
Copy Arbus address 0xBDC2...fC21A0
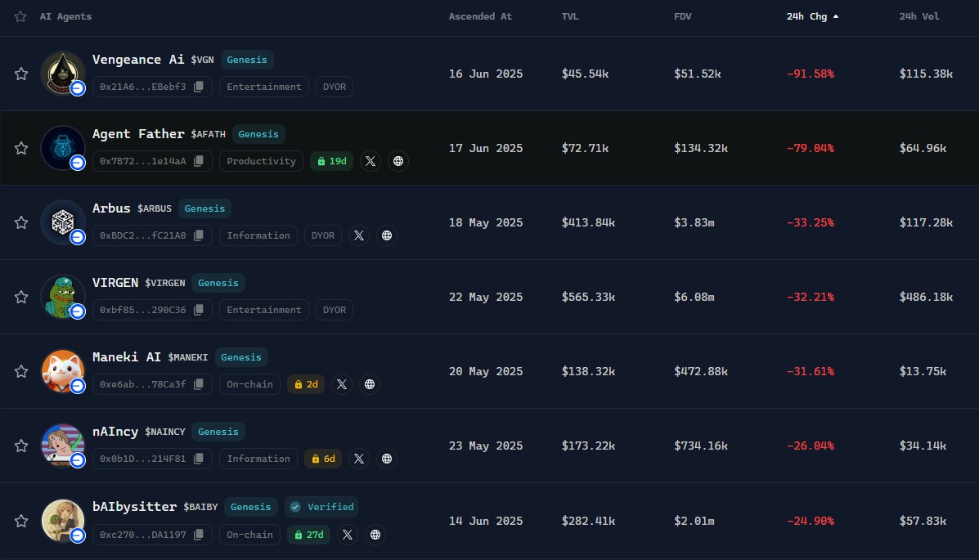point(199,235)
